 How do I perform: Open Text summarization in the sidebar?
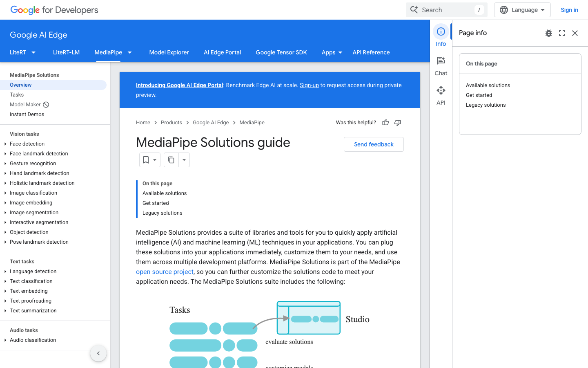coord(33,311)
